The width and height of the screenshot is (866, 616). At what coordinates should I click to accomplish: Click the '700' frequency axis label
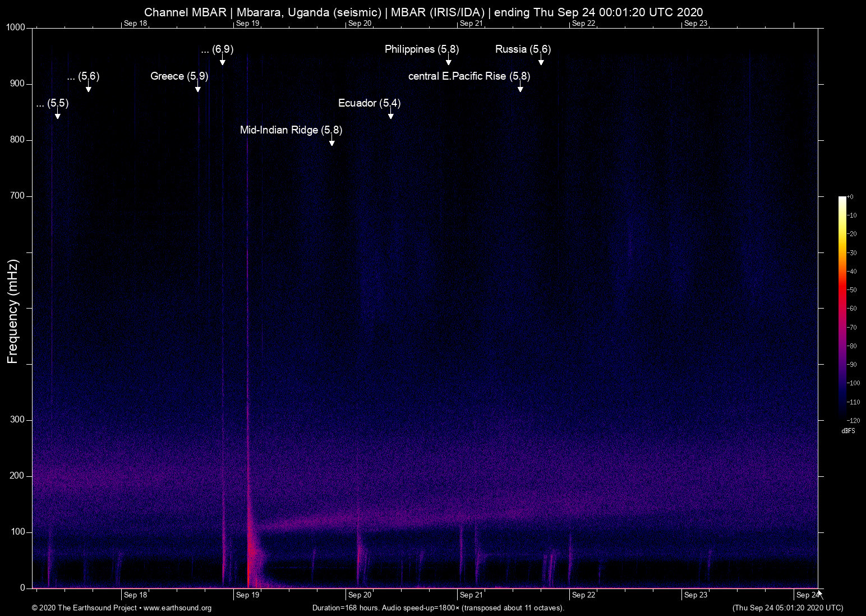(19, 196)
